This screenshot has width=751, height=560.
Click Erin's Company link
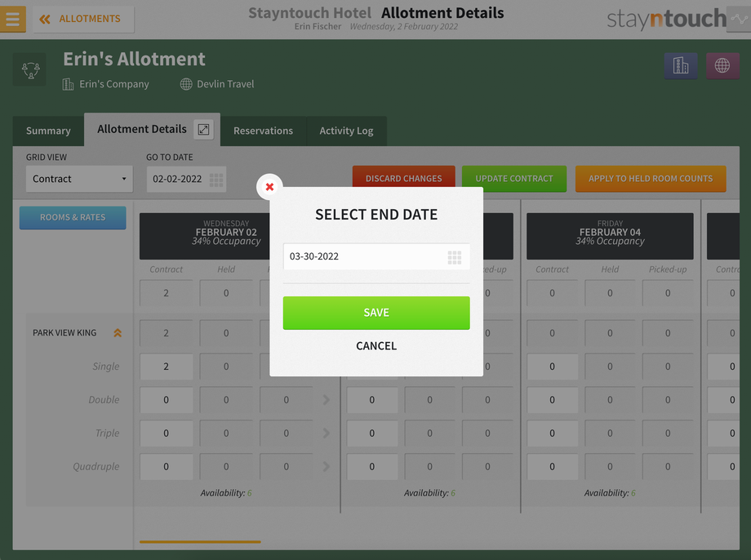click(x=114, y=84)
